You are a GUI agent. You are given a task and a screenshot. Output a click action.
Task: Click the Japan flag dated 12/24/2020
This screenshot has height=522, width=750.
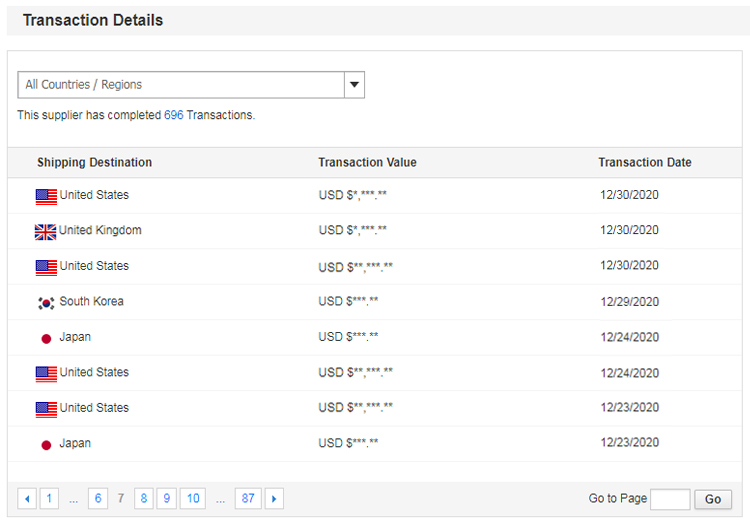[x=46, y=338]
